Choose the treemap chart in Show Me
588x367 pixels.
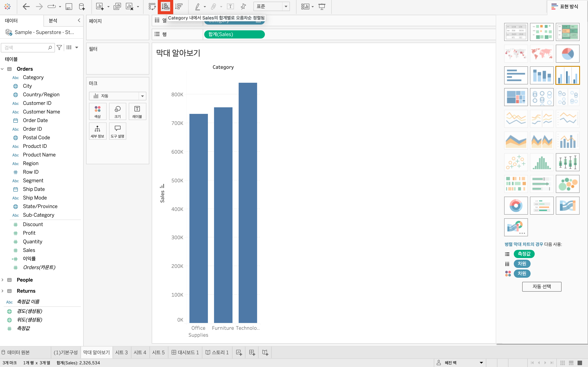[x=516, y=97]
